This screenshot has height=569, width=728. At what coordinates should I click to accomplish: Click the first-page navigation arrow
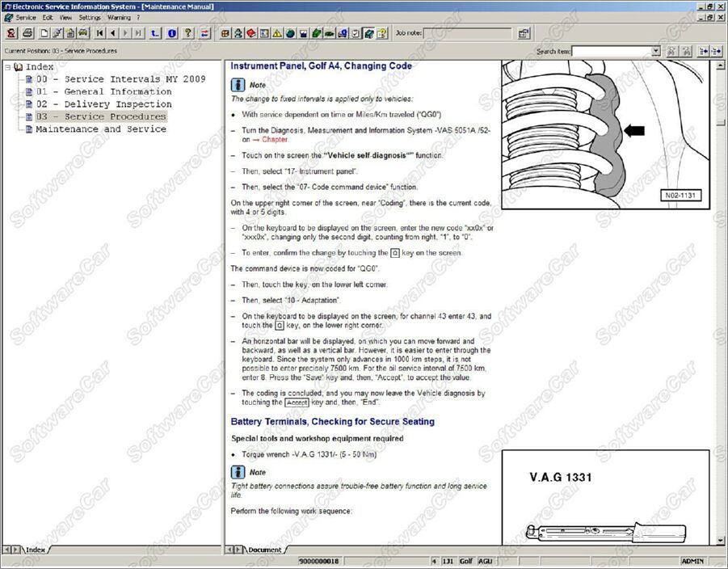pyautogui.click(x=100, y=33)
